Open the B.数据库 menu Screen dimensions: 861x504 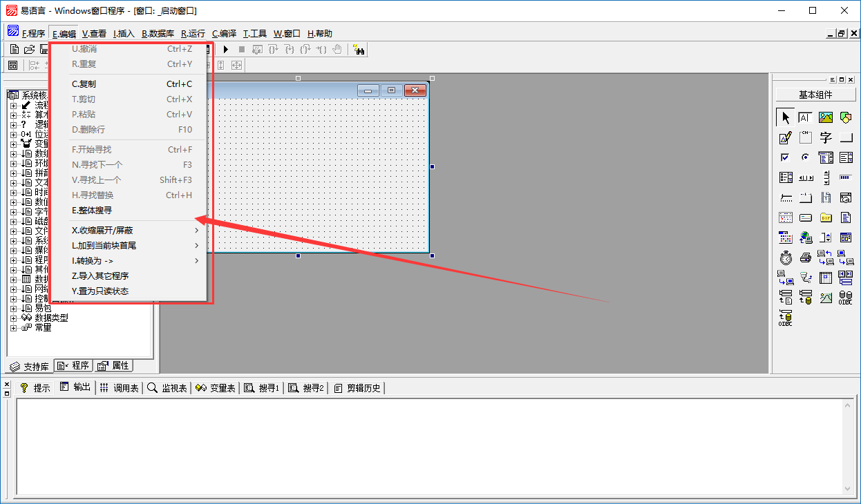click(x=158, y=33)
